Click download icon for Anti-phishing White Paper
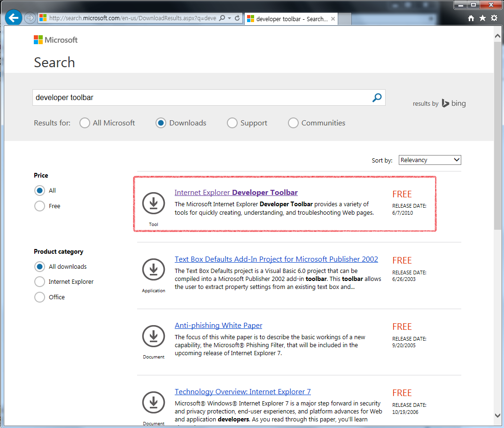 tap(154, 336)
